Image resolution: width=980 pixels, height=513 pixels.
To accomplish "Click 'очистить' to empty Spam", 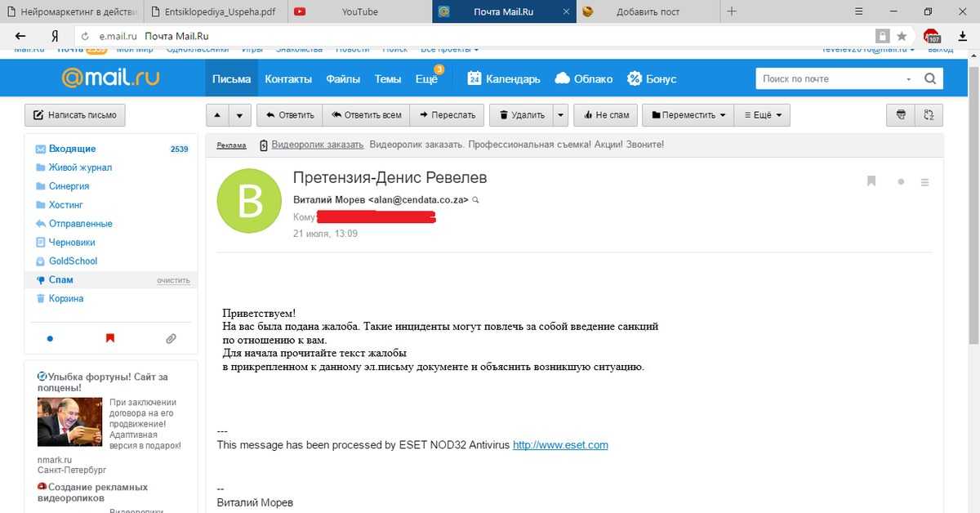I will (173, 280).
